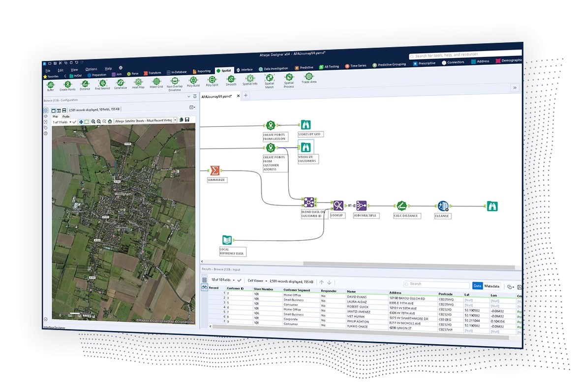Open the 1 of 1 Fields dropdown
The height and width of the screenshot is (392, 580).
62,122
